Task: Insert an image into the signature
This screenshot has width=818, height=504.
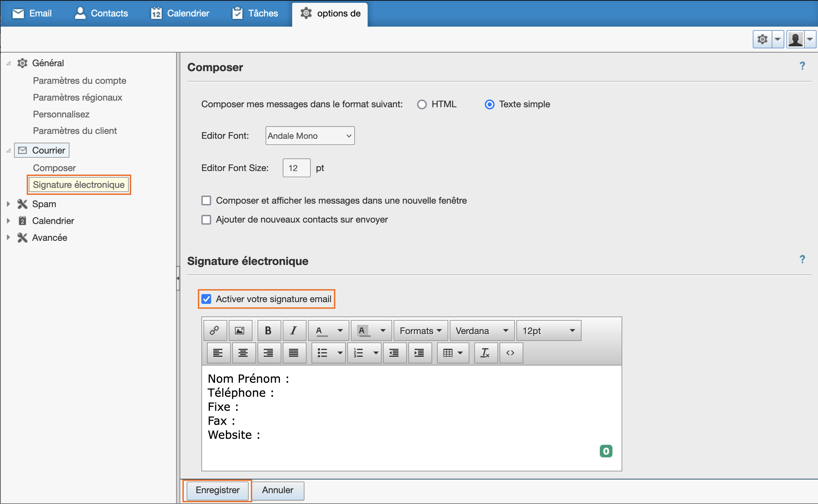Action: click(240, 330)
